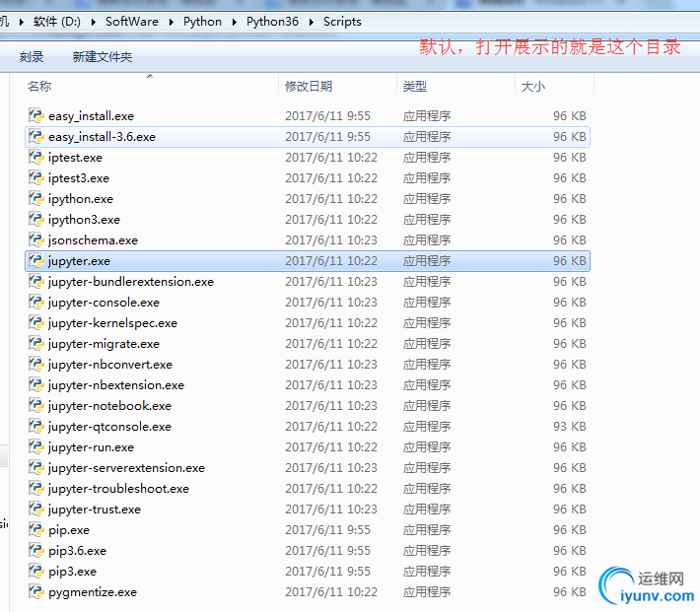
Task: Select the file name jupyter-notebook.exe
Action: [109, 405]
